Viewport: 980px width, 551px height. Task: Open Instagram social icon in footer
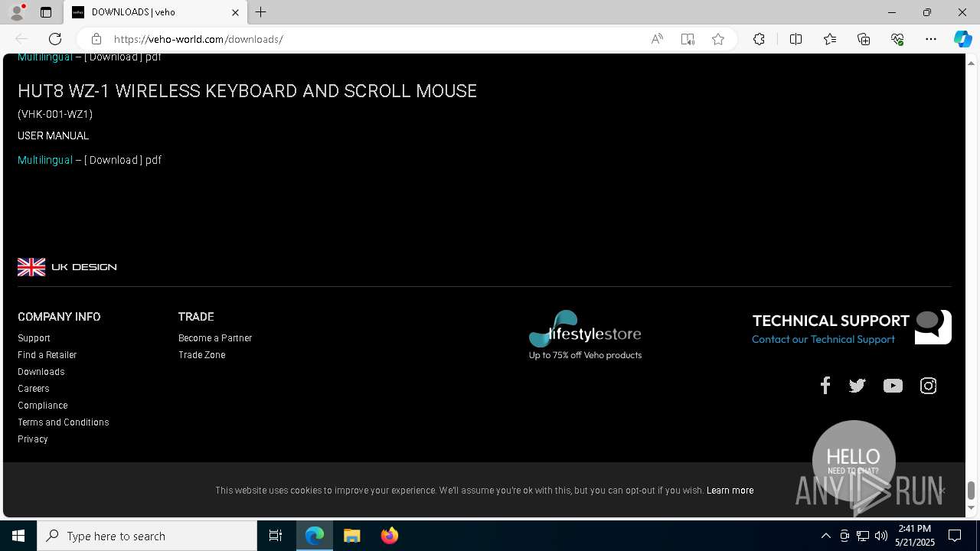tap(928, 386)
